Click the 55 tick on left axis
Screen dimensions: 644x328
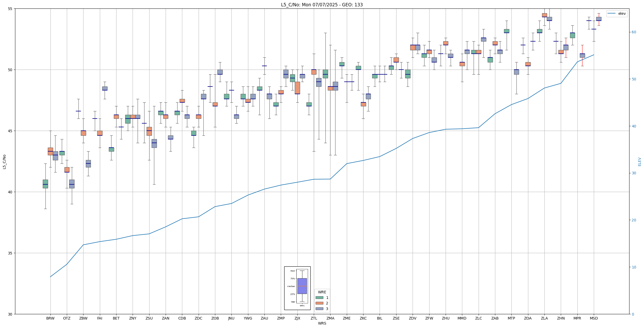click(x=10, y=9)
